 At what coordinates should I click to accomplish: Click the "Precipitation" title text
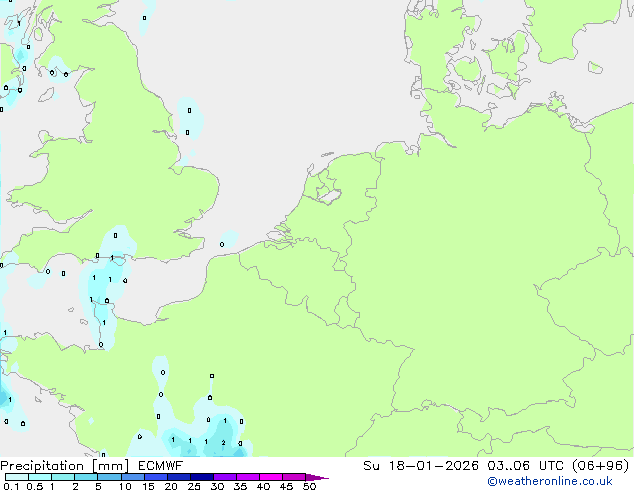tap(42, 466)
